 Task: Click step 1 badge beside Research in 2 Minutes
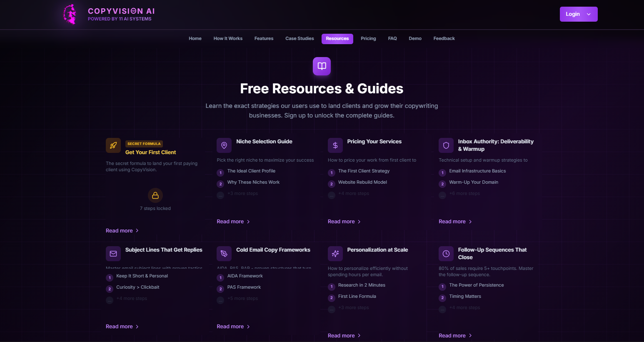tap(332, 287)
